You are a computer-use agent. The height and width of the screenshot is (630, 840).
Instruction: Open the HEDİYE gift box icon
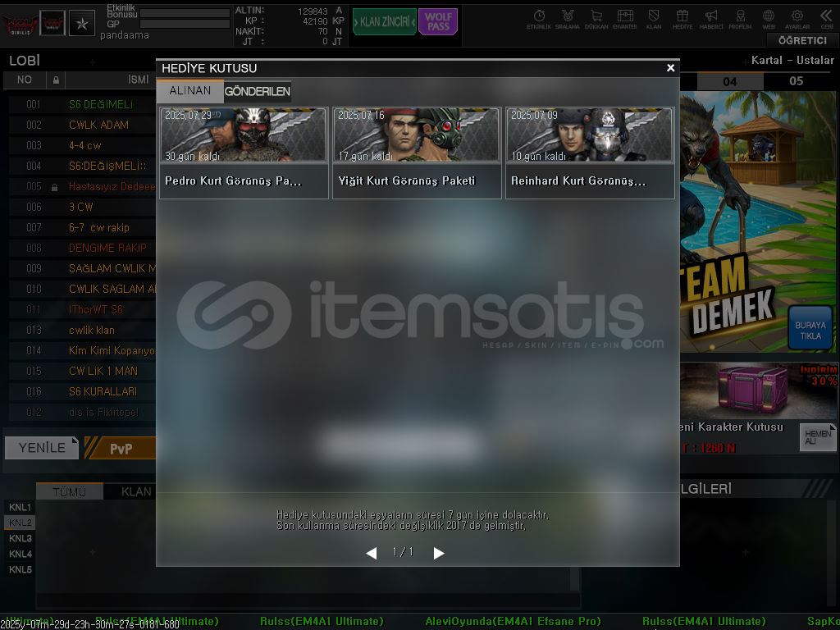[x=682, y=20]
